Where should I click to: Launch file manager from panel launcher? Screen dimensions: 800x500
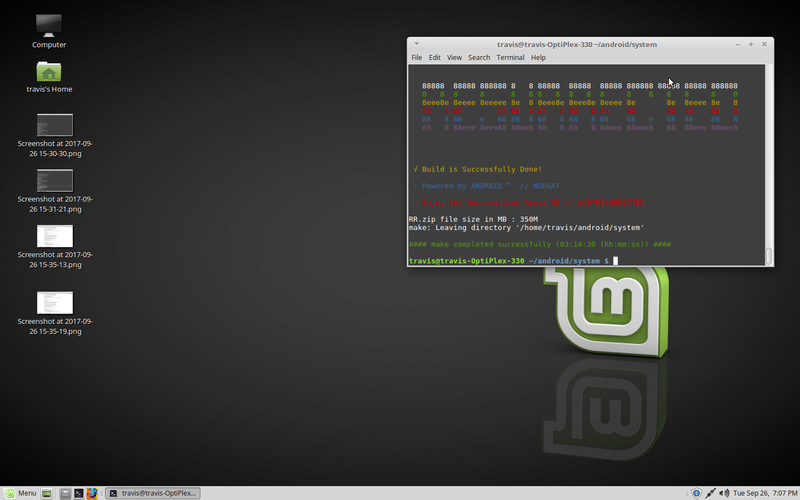[65, 493]
